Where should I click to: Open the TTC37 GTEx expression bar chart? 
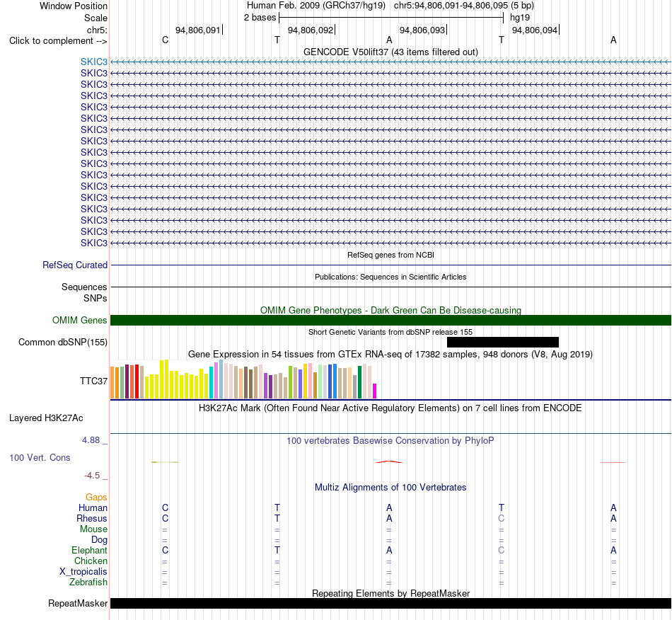(x=243, y=379)
